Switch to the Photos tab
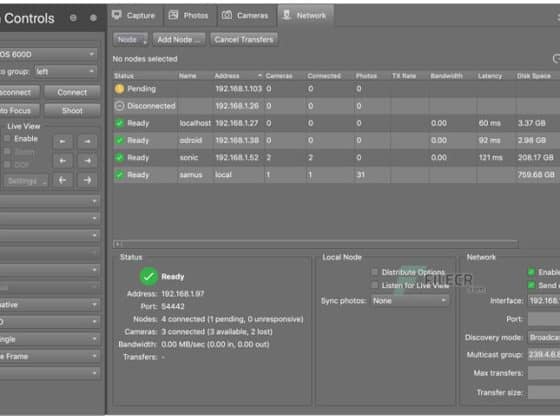 click(189, 15)
